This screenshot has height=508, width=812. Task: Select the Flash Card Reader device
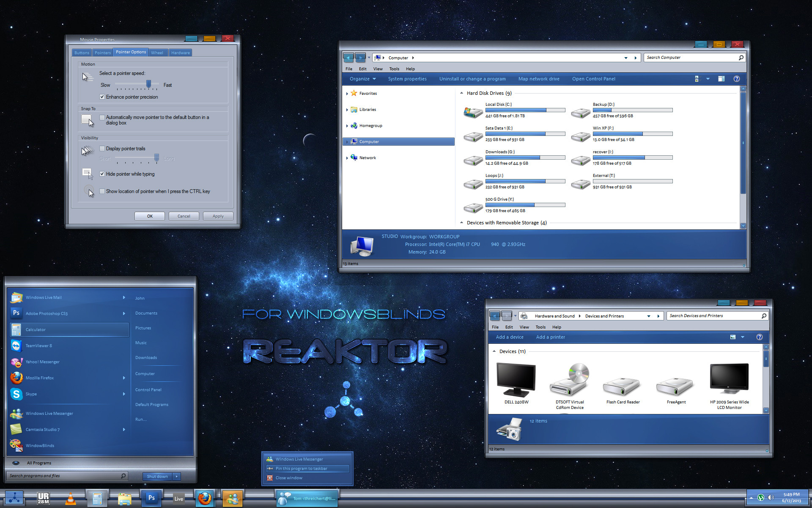pos(623,389)
